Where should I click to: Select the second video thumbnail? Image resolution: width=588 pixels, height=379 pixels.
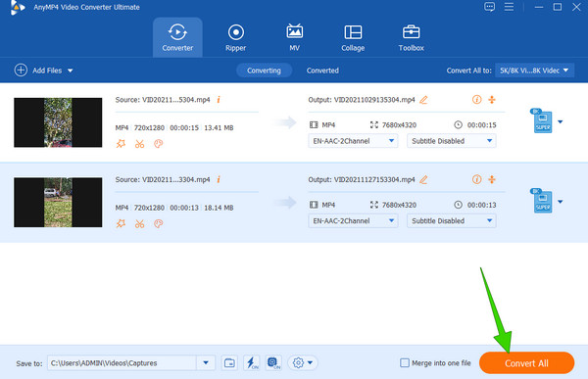coord(58,202)
